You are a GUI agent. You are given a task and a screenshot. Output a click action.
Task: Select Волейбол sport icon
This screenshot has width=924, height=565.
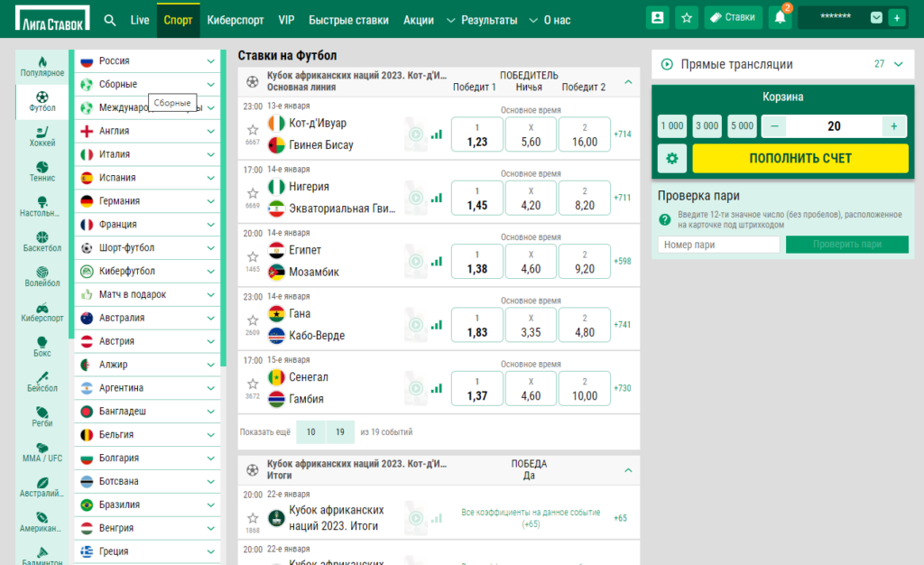(x=42, y=277)
